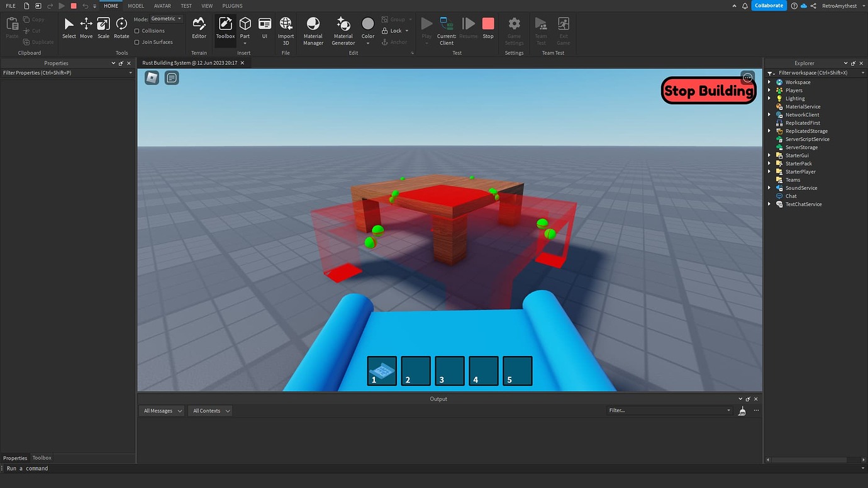Image resolution: width=868 pixels, height=488 pixels.
Task: Select hotbar slot 2
Action: coord(416,371)
